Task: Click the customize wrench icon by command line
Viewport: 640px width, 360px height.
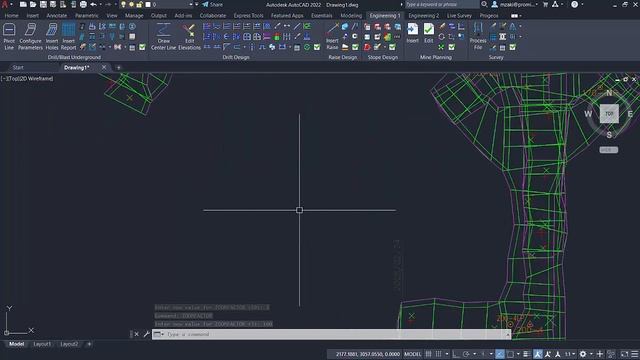Action: (146, 334)
